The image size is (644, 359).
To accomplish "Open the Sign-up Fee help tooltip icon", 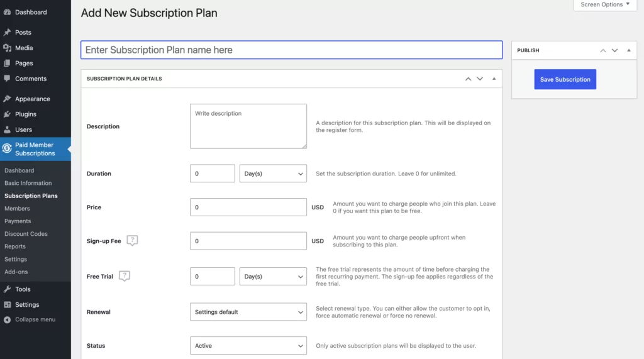I will [x=132, y=240].
